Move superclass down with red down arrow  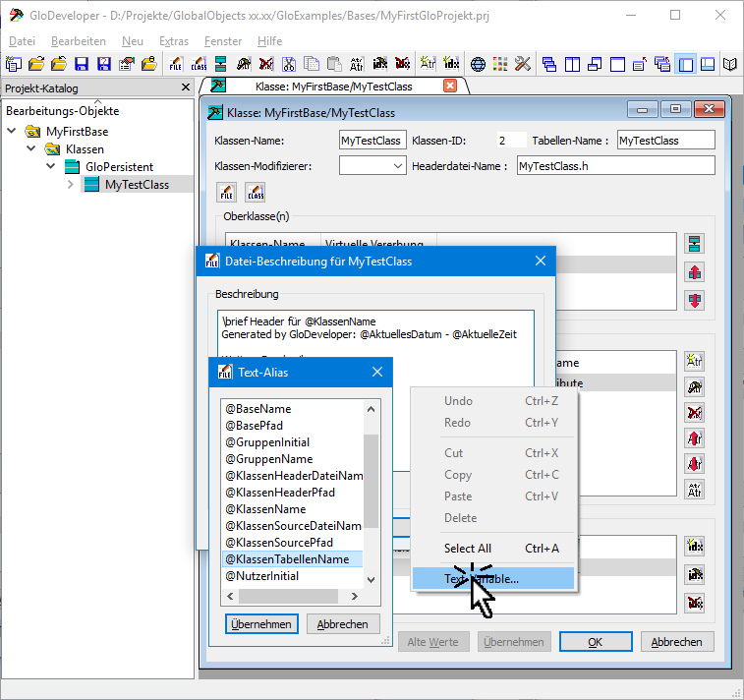[694, 301]
